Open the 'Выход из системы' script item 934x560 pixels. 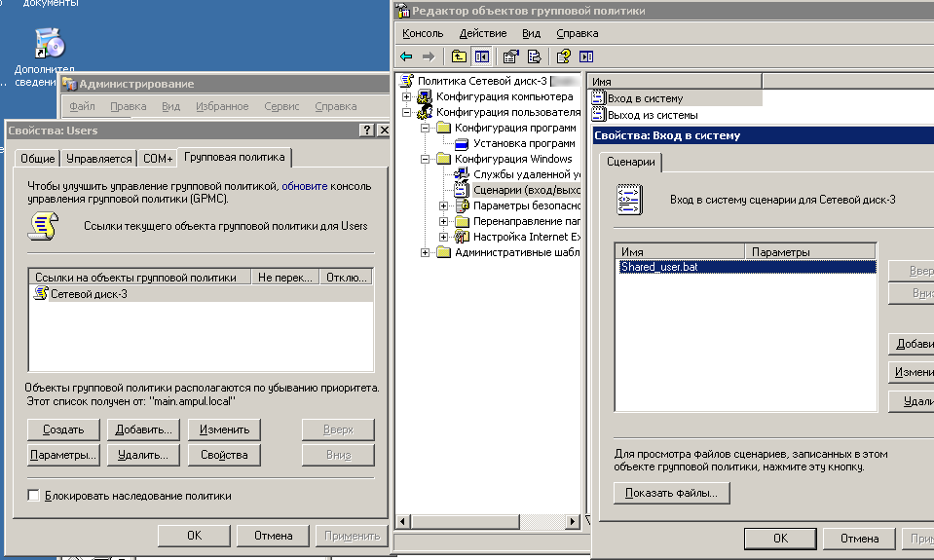652,115
